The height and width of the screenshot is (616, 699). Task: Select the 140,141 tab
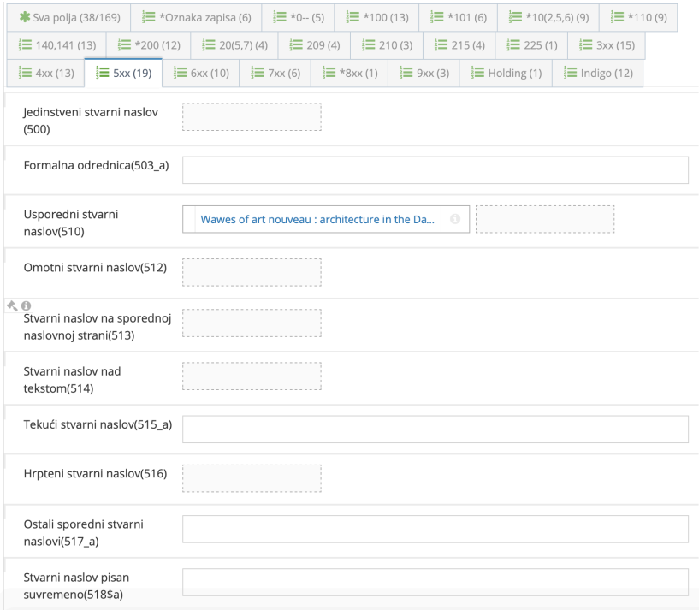(56, 45)
